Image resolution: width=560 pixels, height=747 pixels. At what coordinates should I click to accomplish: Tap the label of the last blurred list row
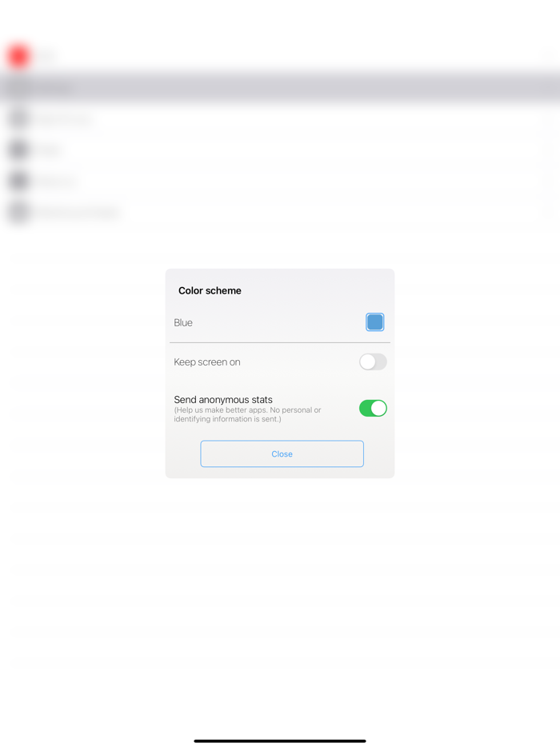point(78,211)
